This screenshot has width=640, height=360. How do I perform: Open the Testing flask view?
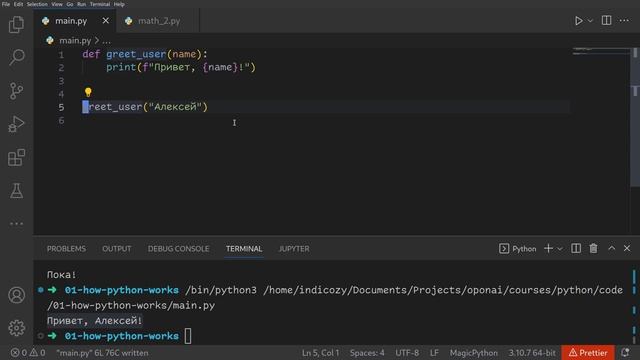tap(16, 191)
